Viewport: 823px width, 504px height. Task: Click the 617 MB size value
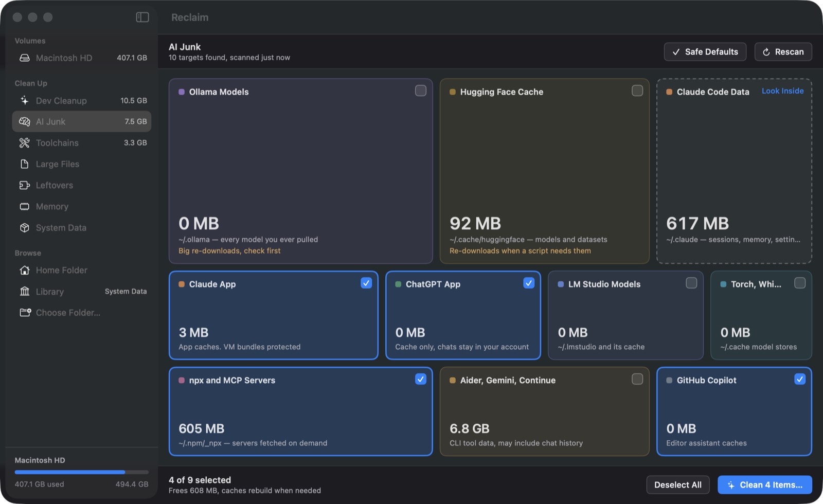(697, 223)
